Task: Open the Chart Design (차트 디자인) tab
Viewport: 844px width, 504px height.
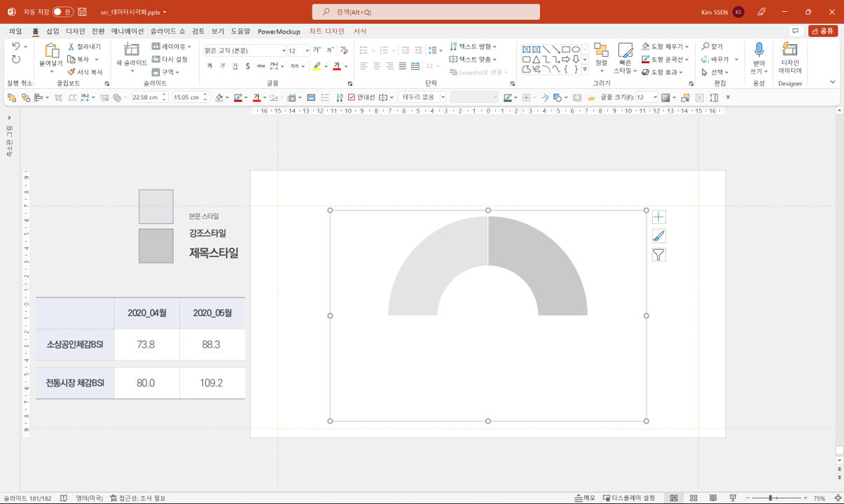Action: point(327,31)
